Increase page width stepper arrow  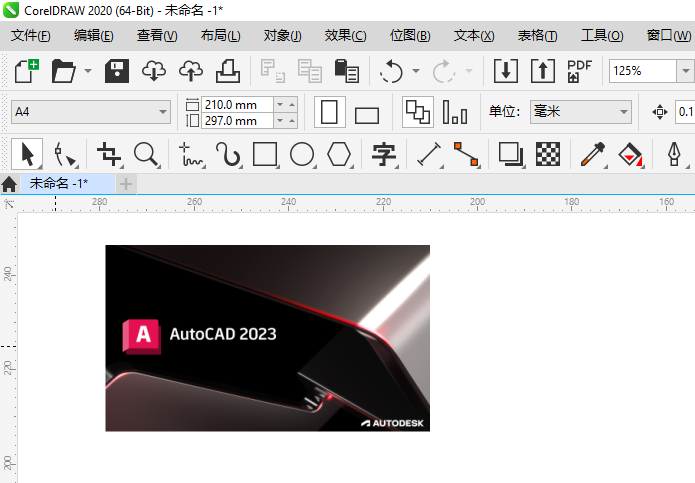(292, 105)
